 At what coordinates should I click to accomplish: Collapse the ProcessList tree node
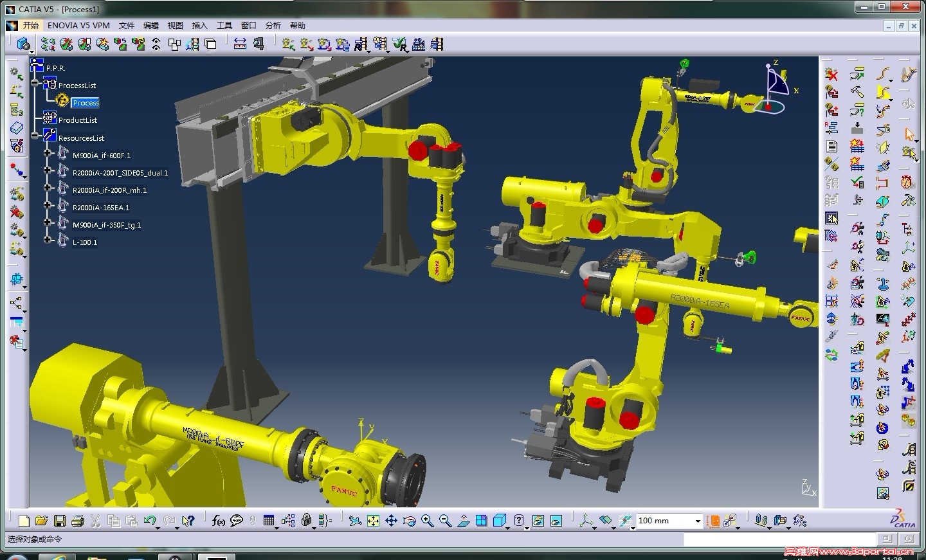tap(36, 82)
